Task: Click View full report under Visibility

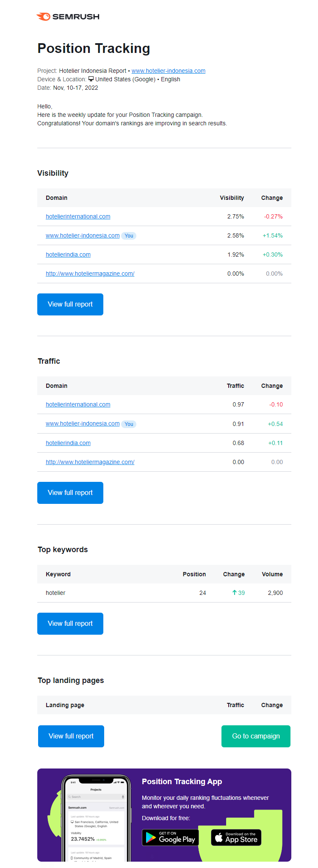Action: [x=70, y=304]
